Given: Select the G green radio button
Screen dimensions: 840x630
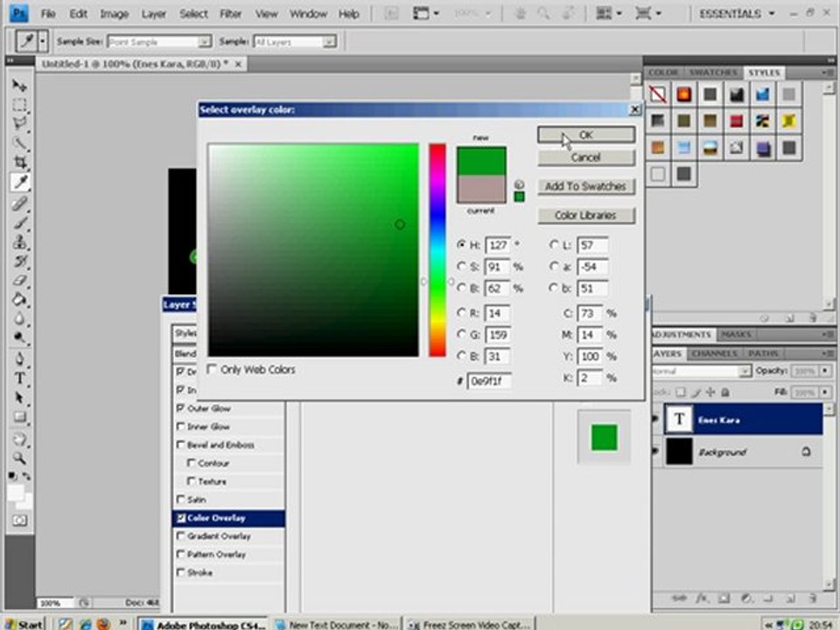Looking at the screenshot, I should tap(461, 334).
